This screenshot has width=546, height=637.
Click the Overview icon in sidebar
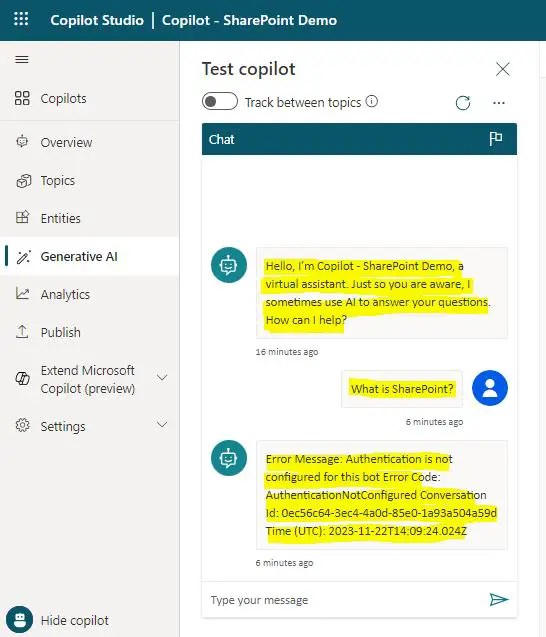click(22, 142)
